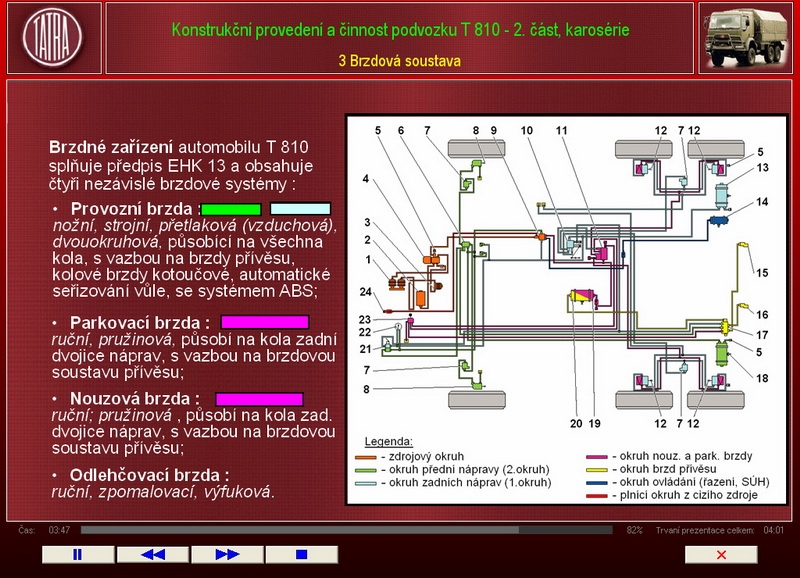Close the presentation with the red X
Image resolution: width=800 pixels, height=578 pixels.
[721, 555]
